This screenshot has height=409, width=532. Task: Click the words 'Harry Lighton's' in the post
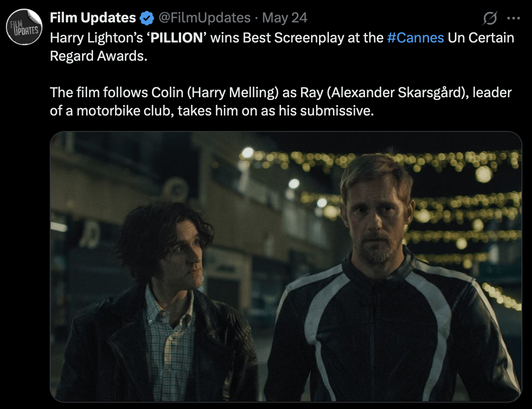[x=96, y=38]
